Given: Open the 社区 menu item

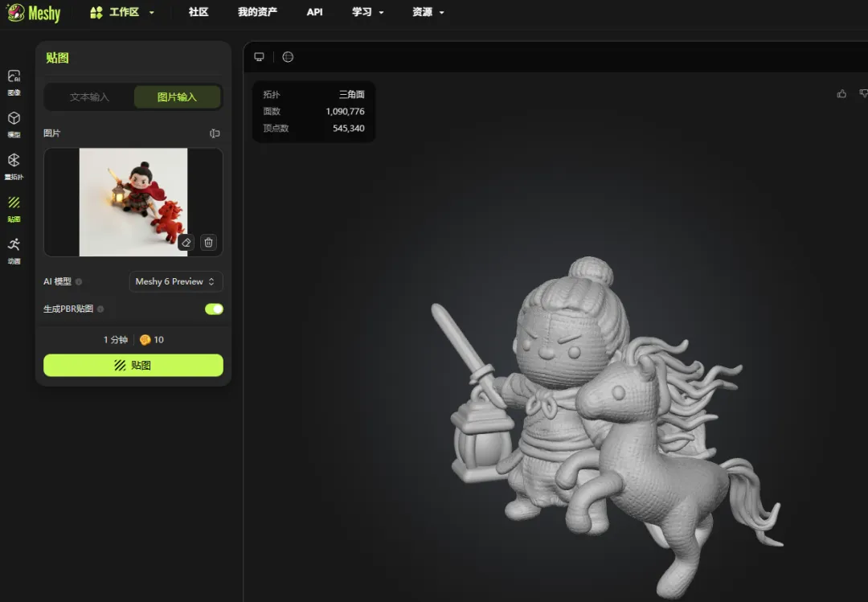Looking at the screenshot, I should tap(199, 12).
